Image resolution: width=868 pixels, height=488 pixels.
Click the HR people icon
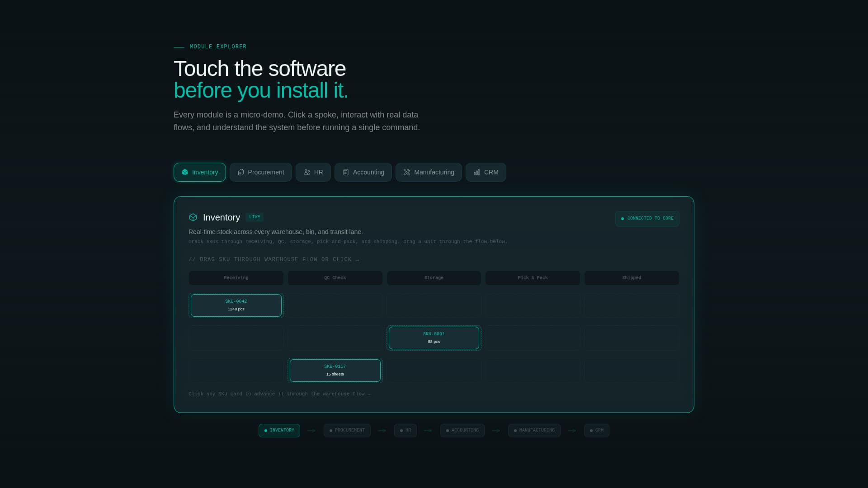(307, 172)
